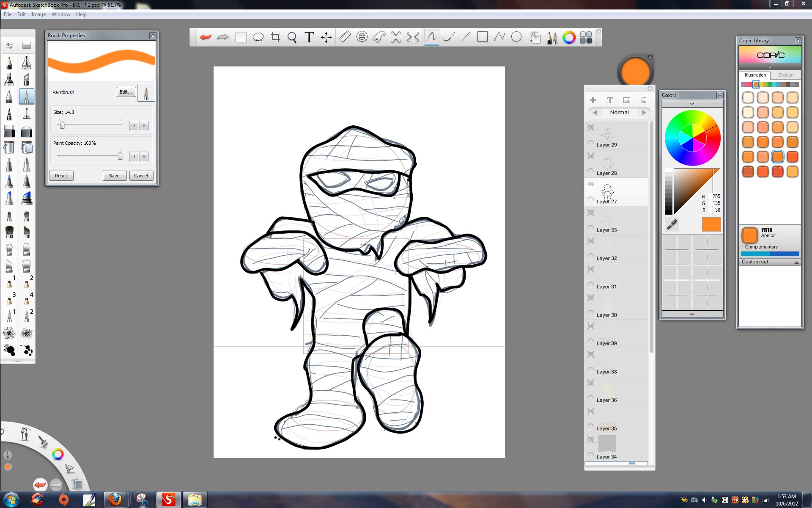Switch to Copic Design tab
The height and width of the screenshot is (508, 812).
pos(786,75)
